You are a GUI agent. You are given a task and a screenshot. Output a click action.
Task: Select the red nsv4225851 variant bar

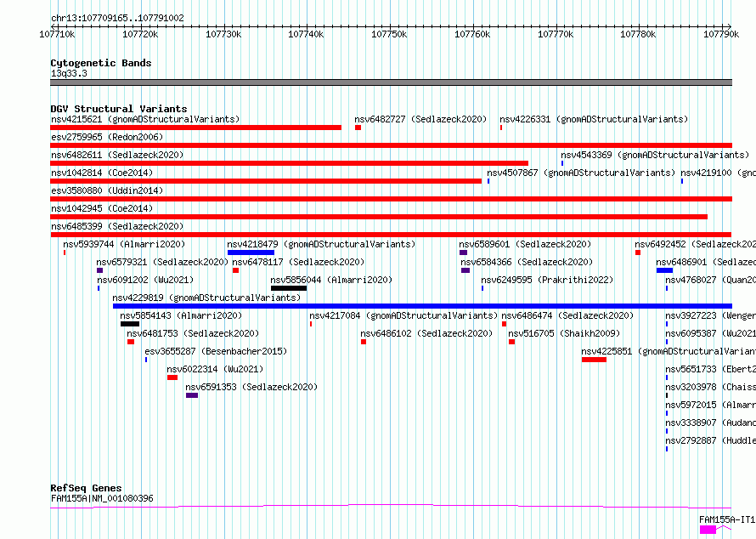[594, 360]
